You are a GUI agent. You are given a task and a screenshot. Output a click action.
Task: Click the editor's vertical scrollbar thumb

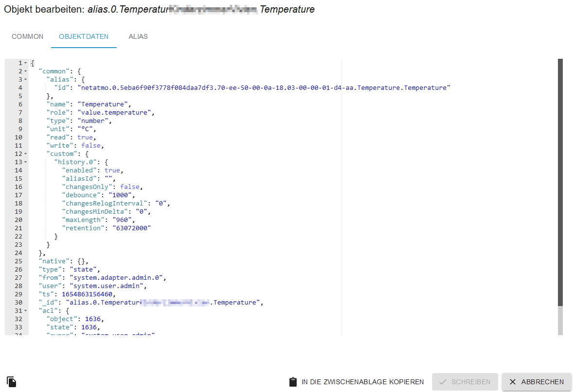(x=560, y=182)
